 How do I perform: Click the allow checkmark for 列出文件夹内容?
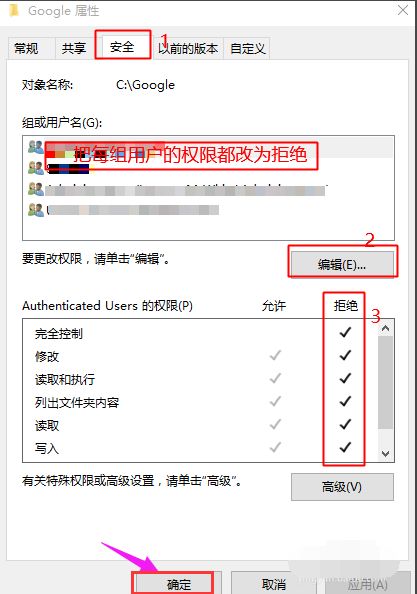275,401
